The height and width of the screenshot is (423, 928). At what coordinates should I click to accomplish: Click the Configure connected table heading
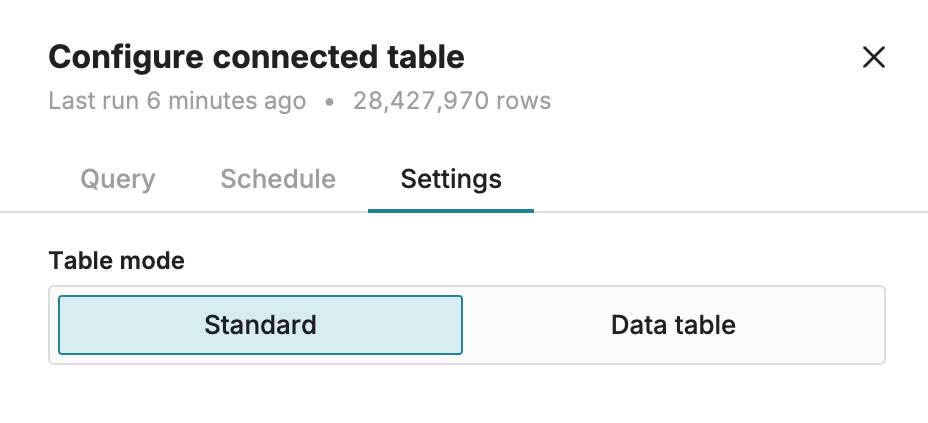[256, 57]
